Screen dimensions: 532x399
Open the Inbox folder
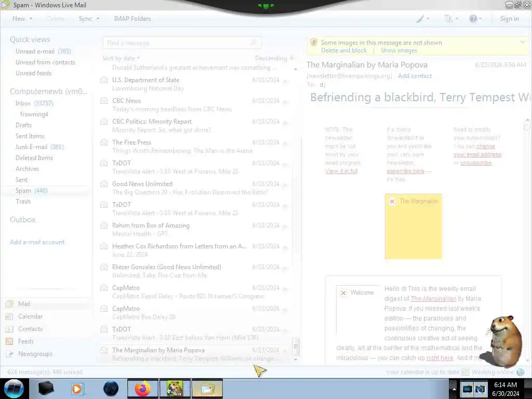pos(34,103)
